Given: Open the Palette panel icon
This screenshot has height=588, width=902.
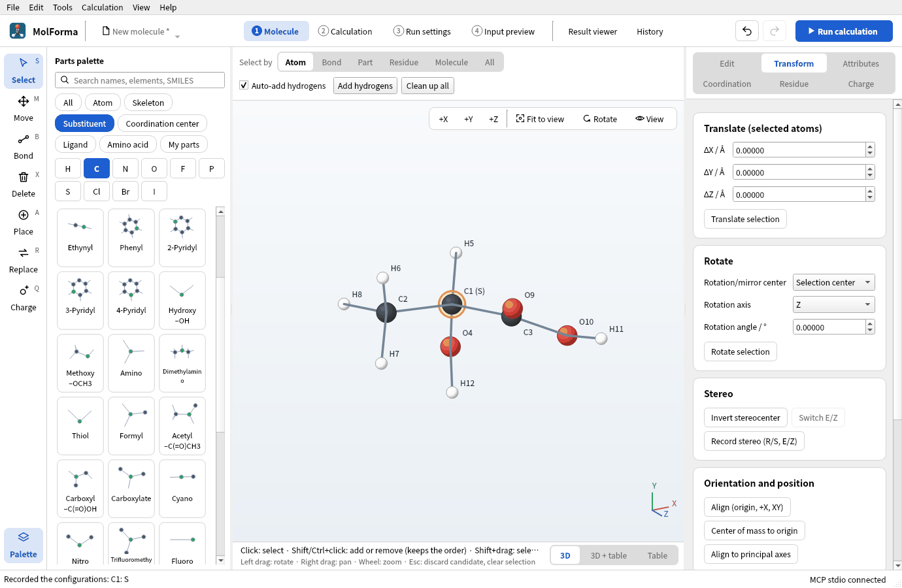Looking at the screenshot, I should coord(24,545).
